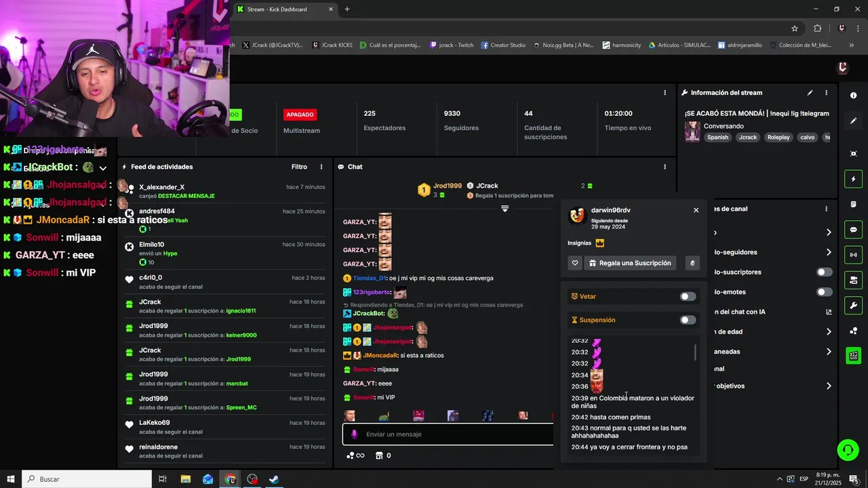Click the Filtro button in activity feed
Screen dimensions: 868x488
[x=299, y=167]
